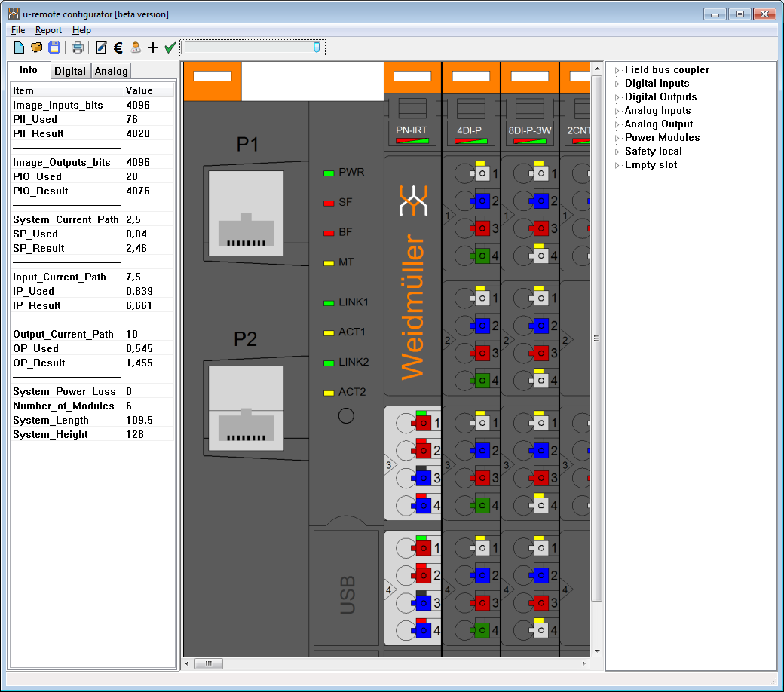
Task: Save with the floppy disk icon
Action: click(x=54, y=47)
